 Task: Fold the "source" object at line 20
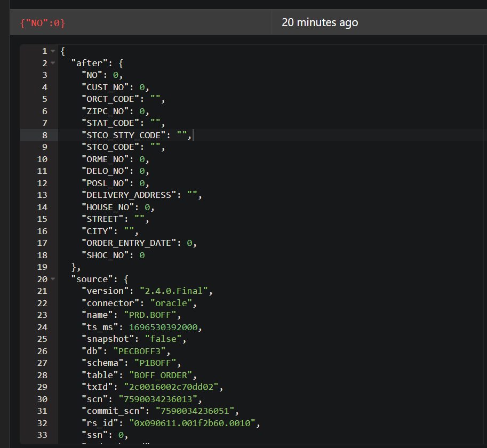point(52,279)
